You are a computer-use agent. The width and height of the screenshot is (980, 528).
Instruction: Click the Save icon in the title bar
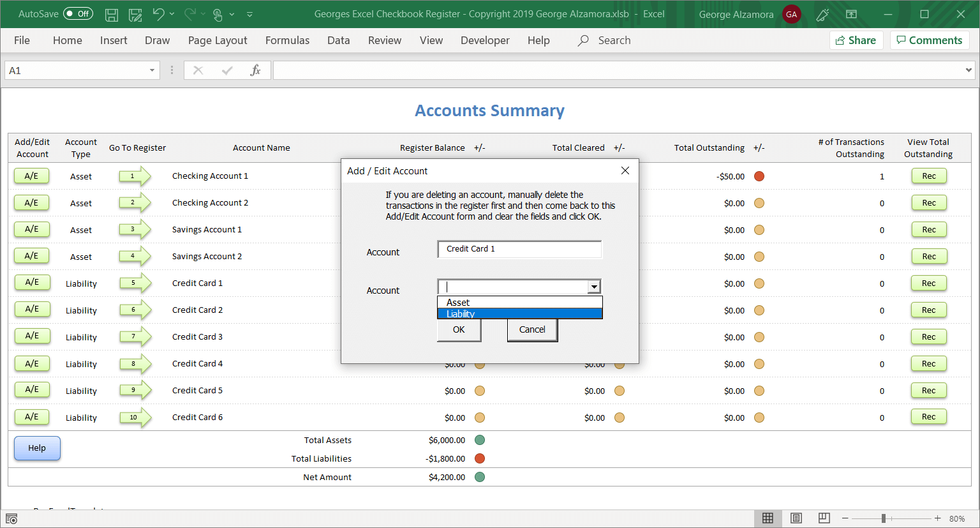[x=112, y=14]
